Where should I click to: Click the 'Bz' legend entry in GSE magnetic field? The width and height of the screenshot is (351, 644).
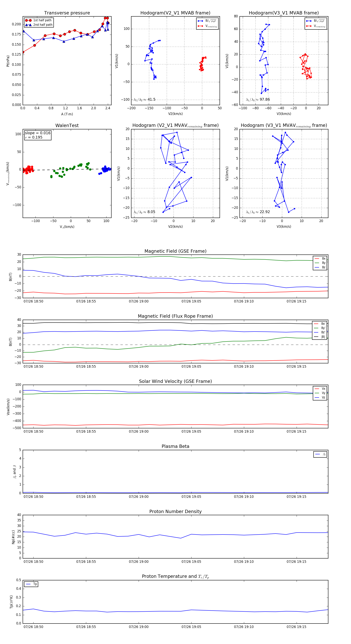pyautogui.click(x=320, y=267)
